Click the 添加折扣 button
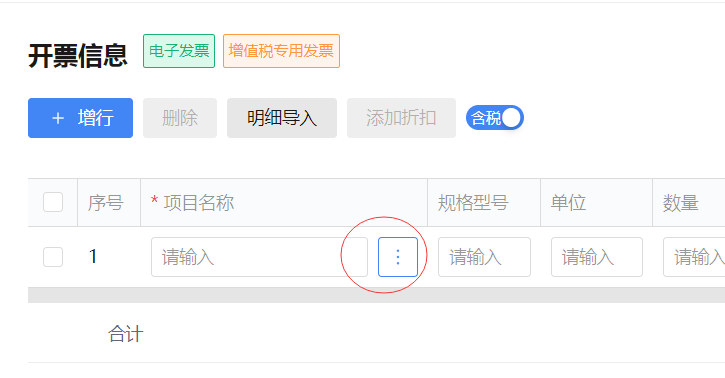 coord(401,118)
